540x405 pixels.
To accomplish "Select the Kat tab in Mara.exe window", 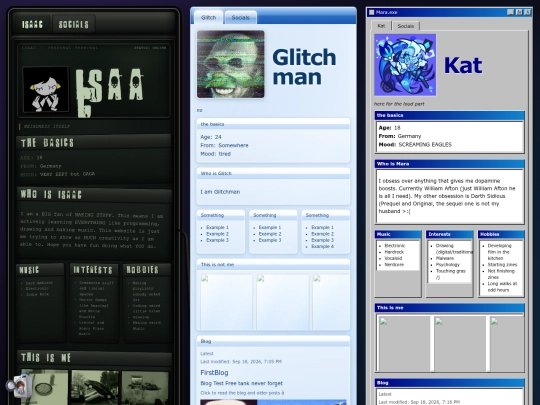I will 381,26.
